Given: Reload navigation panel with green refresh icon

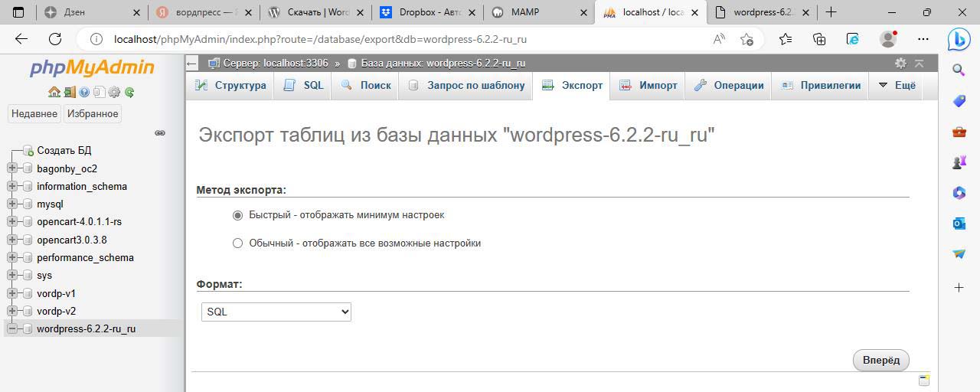Looking at the screenshot, I should [x=129, y=92].
